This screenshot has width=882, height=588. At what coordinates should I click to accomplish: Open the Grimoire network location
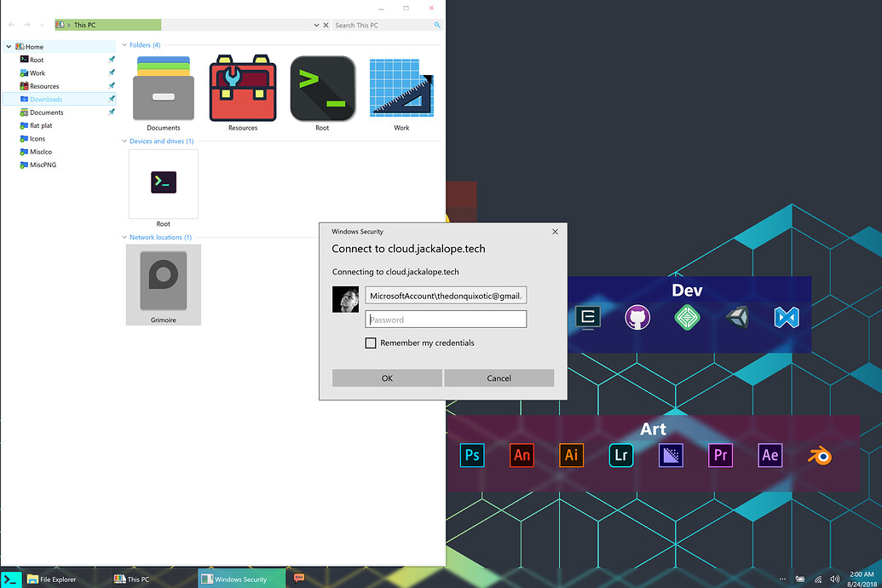163,281
